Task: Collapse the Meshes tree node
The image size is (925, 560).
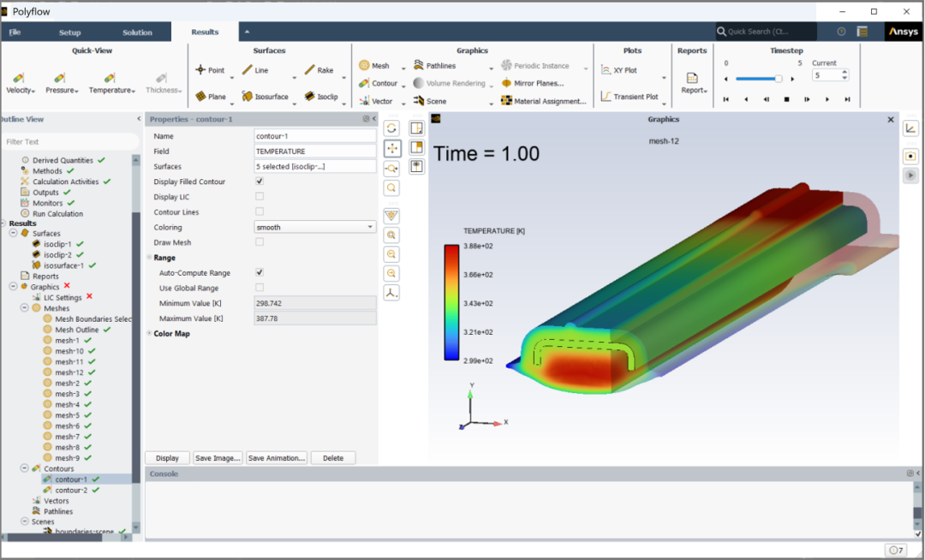Action: click(24, 307)
